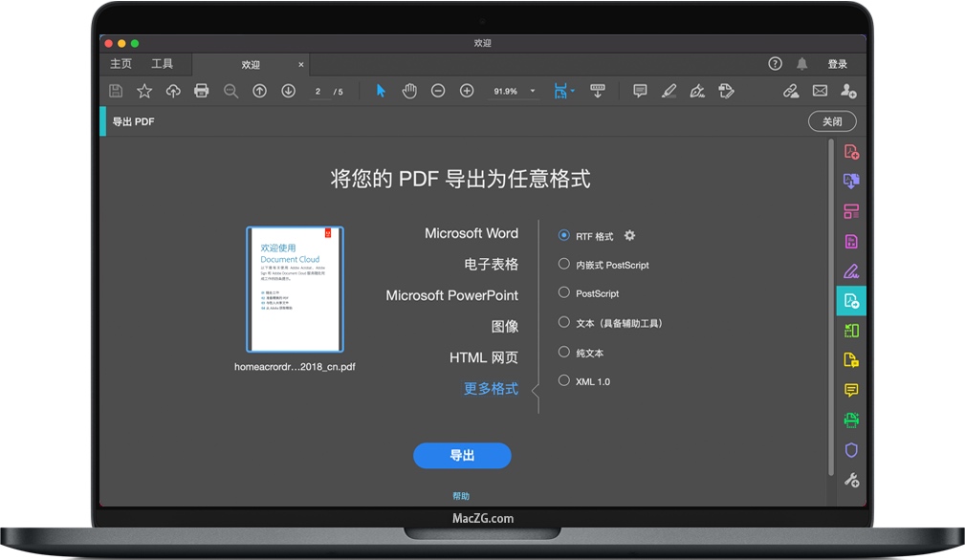Go to next page with down arrow
This screenshot has height=560, width=965.
point(288,91)
